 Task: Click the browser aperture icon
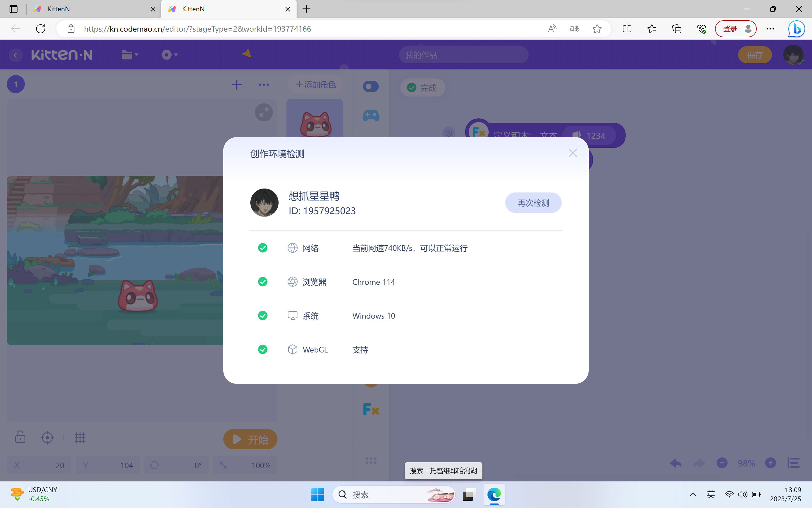[293, 282]
